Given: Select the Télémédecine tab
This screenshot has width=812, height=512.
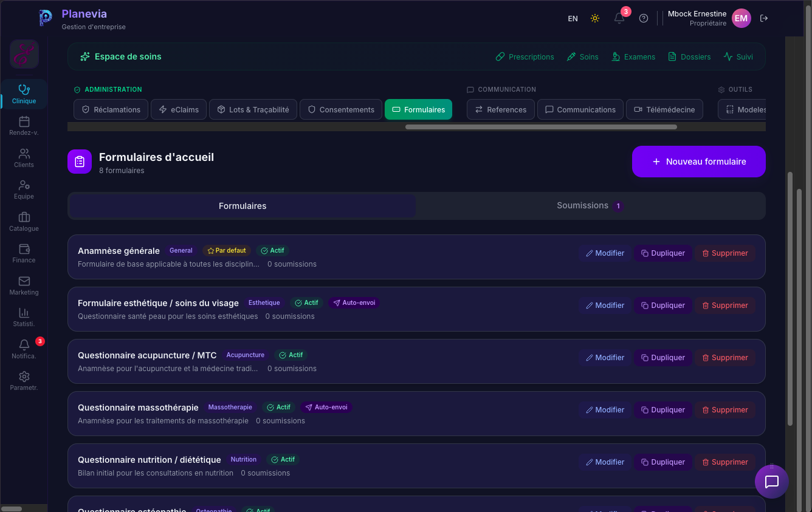Looking at the screenshot, I should click(x=664, y=109).
